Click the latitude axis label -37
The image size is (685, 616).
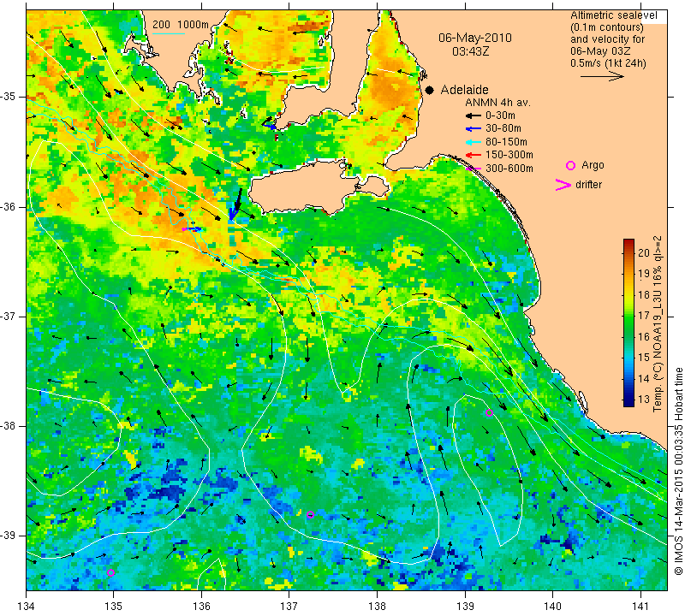[9, 316]
